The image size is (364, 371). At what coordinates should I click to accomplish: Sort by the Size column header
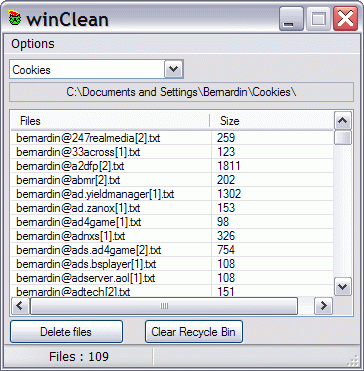pyautogui.click(x=272, y=121)
